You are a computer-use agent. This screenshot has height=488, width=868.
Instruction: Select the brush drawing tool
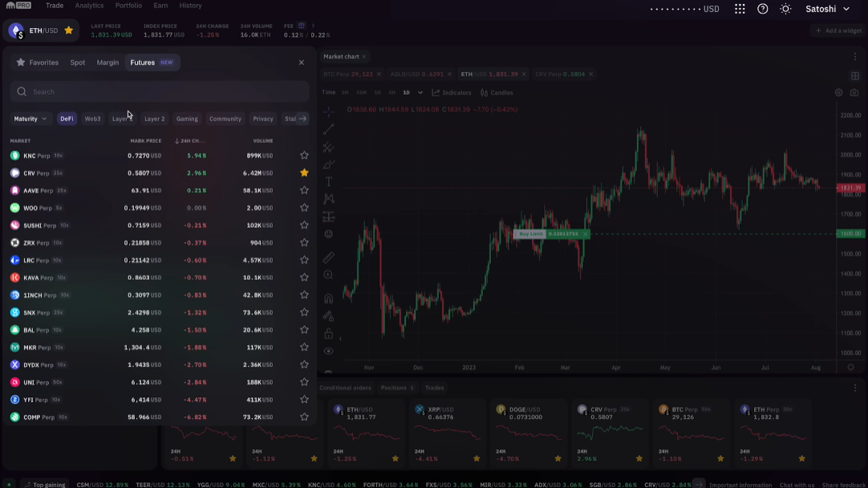(x=329, y=165)
